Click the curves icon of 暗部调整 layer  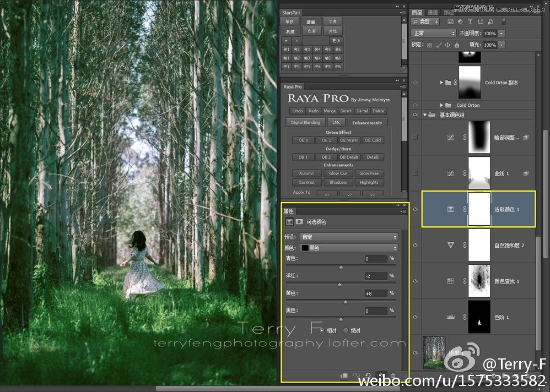click(x=451, y=137)
